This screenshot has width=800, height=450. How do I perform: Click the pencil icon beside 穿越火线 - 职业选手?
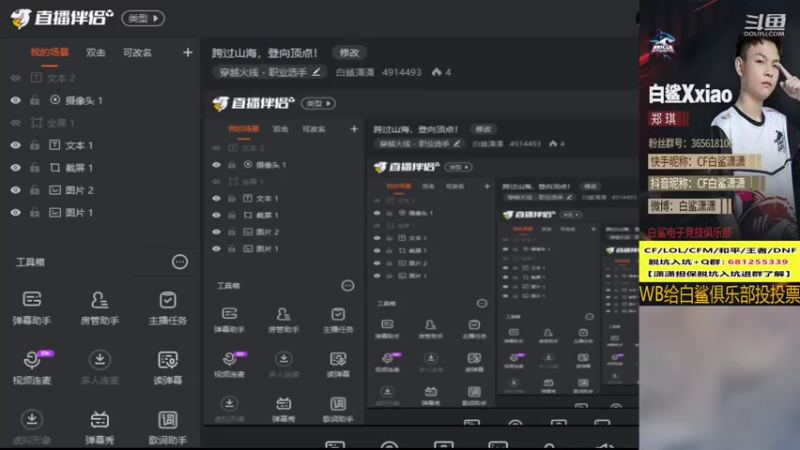click(x=316, y=72)
